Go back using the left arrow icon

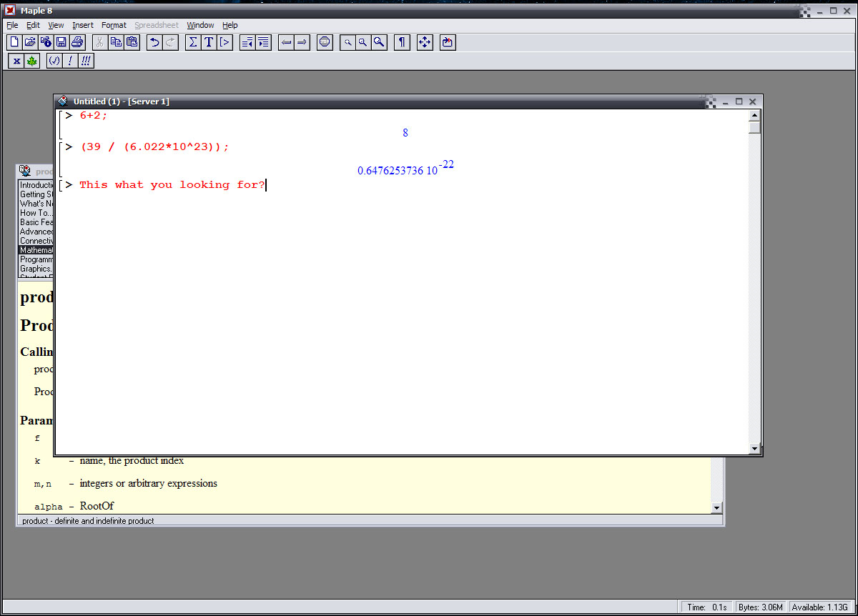[286, 42]
